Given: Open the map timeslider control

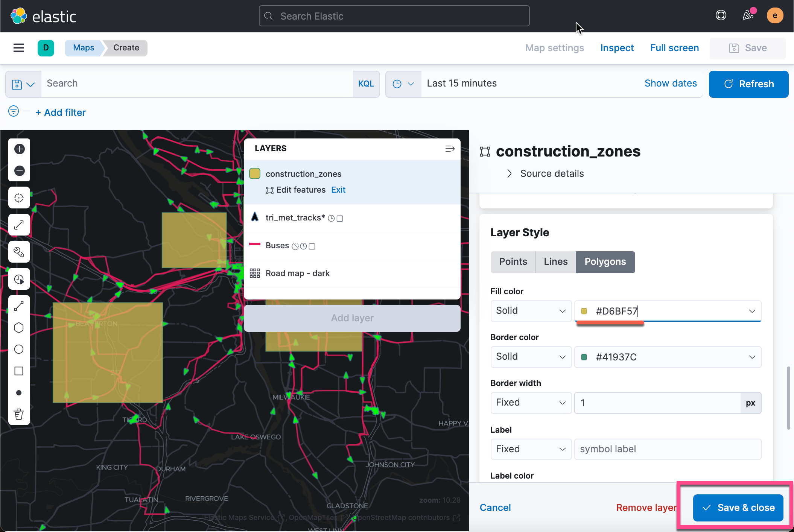Looking at the screenshot, I should (19, 279).
